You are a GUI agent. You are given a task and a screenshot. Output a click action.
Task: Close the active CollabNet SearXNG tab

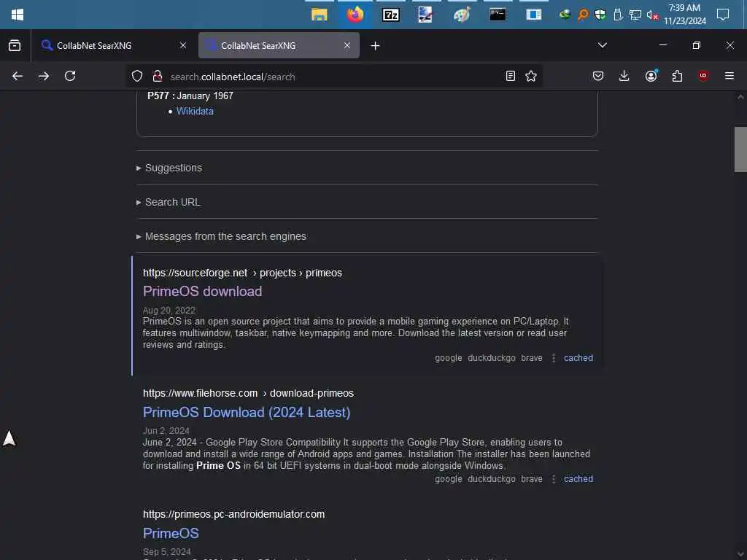point(347,45)
